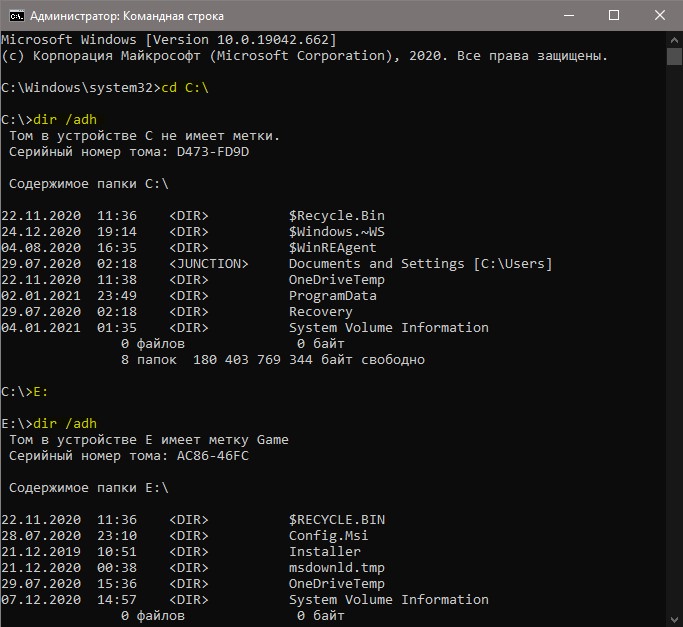
Task: Minimize the Command Prompt window
Action: pos(568,16)
